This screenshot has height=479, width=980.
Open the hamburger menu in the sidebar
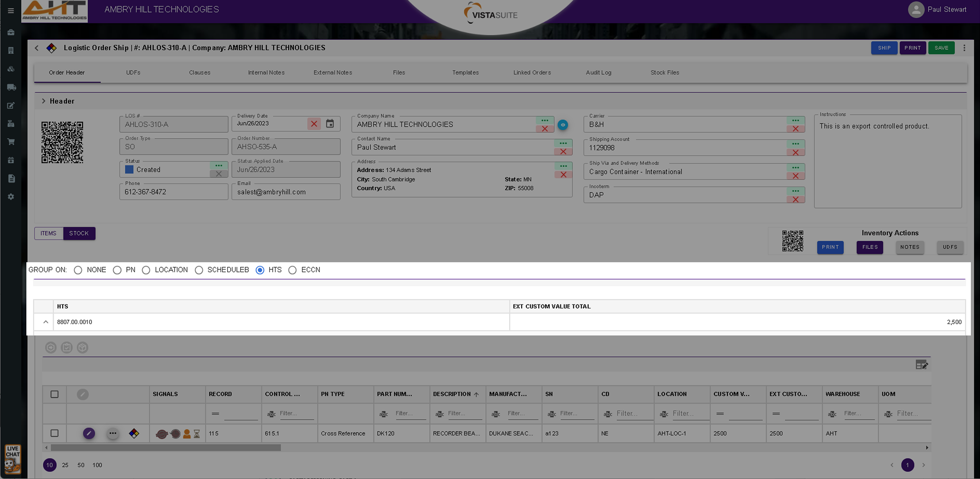(x=11, y=11)
